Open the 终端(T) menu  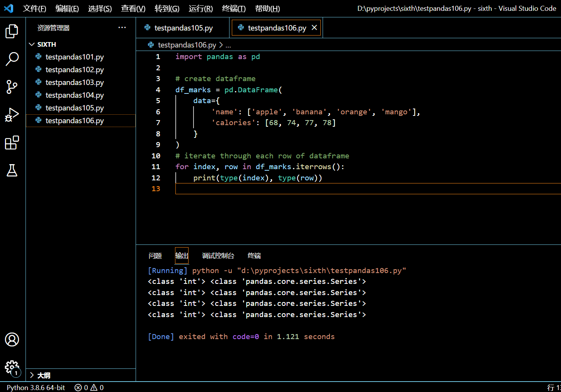(234, 8)
